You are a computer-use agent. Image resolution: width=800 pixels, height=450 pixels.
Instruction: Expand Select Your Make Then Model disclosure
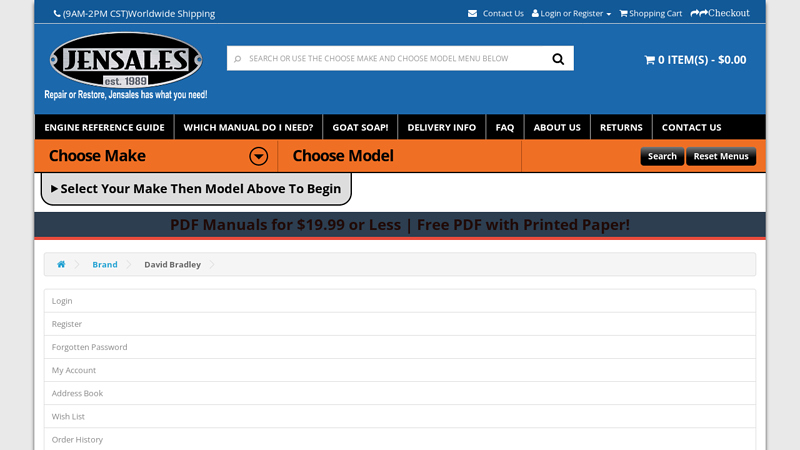click(196, 188)
